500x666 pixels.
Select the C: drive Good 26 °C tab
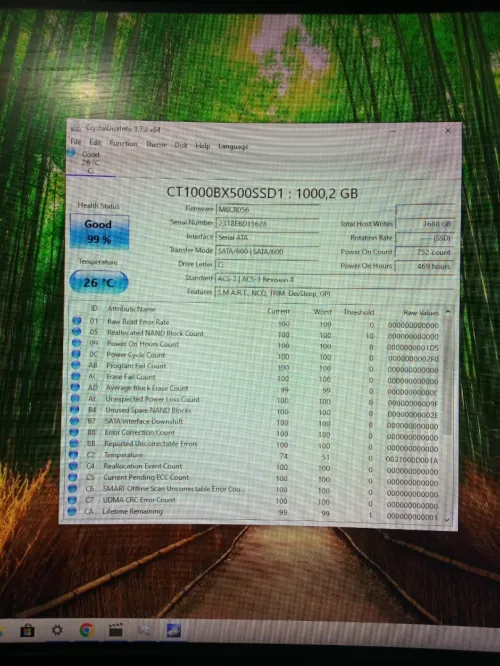tap(90, 162)
